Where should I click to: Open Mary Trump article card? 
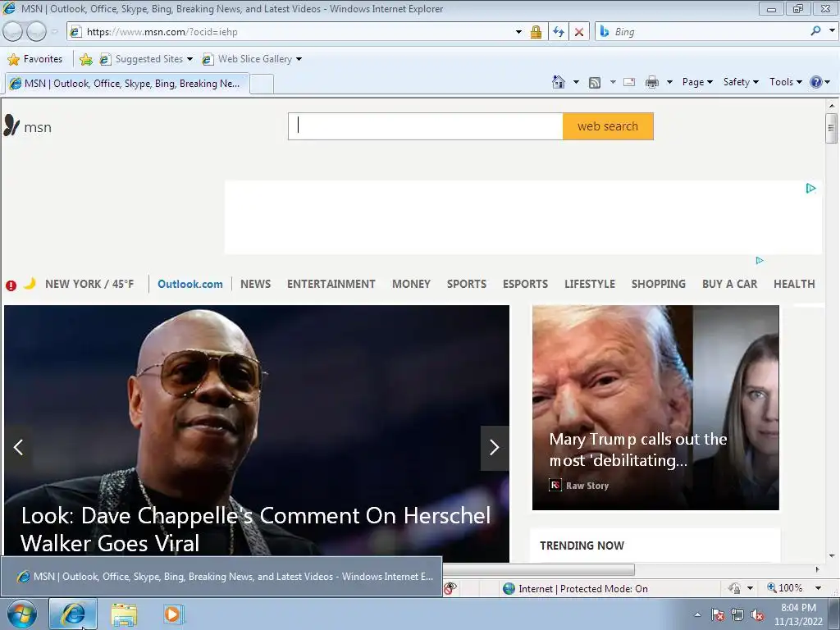pyautogui.click(x=655, y=408)
